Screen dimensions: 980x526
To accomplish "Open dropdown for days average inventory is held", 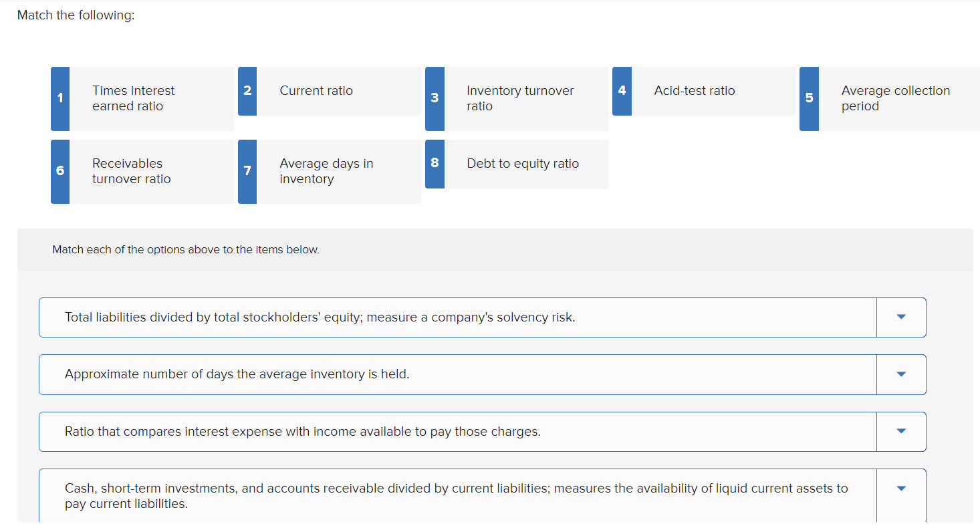I will tap(901, 374).
